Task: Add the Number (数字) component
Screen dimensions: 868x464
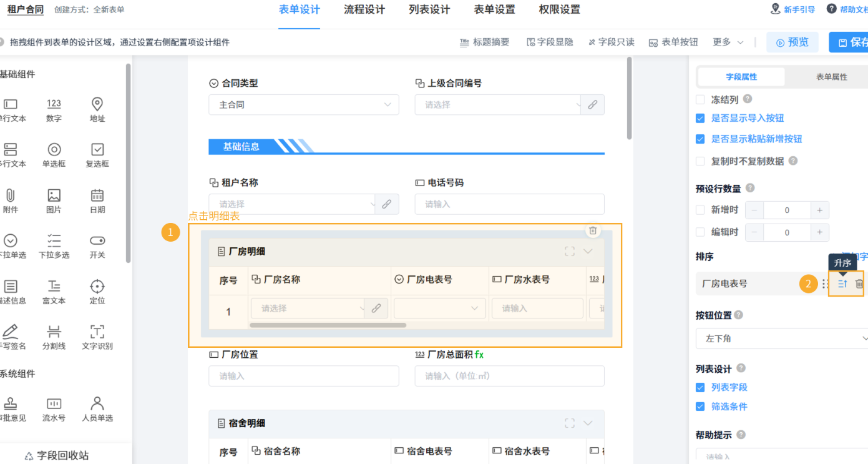Action: click(54, 109)
